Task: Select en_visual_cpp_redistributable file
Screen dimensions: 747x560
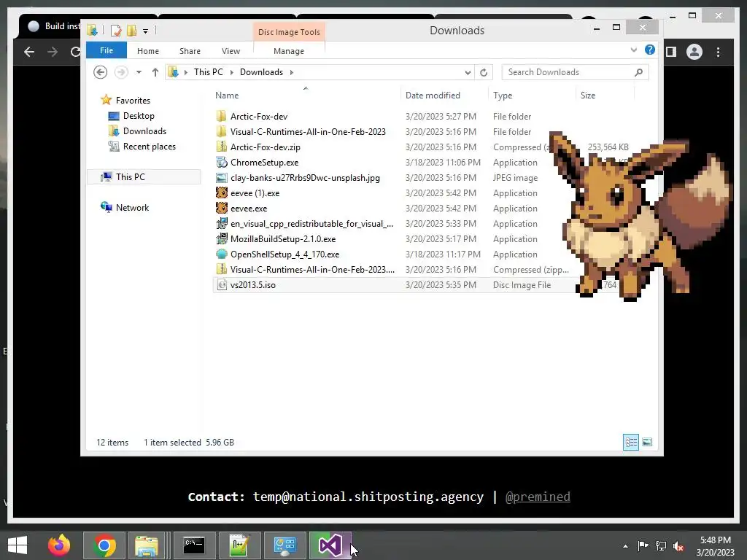Action: coord(311,223)
